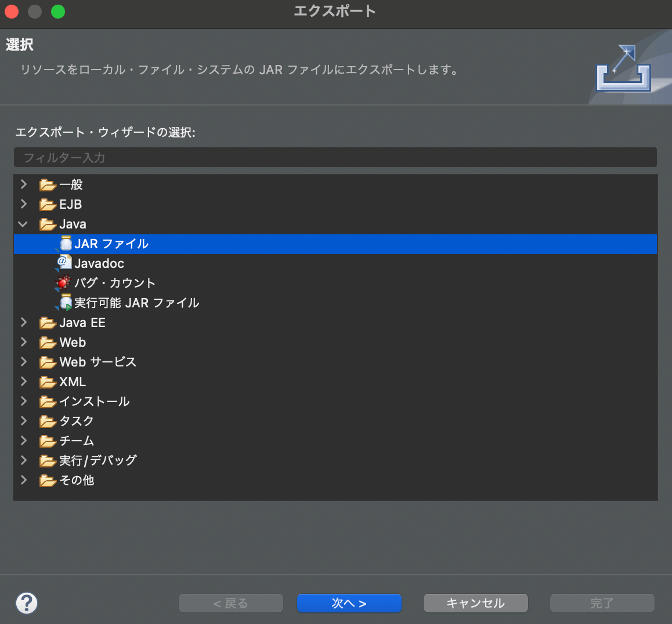672x624 pixels.
Task: Expand the 実行/デバッグ category
Action: point(24,460)
